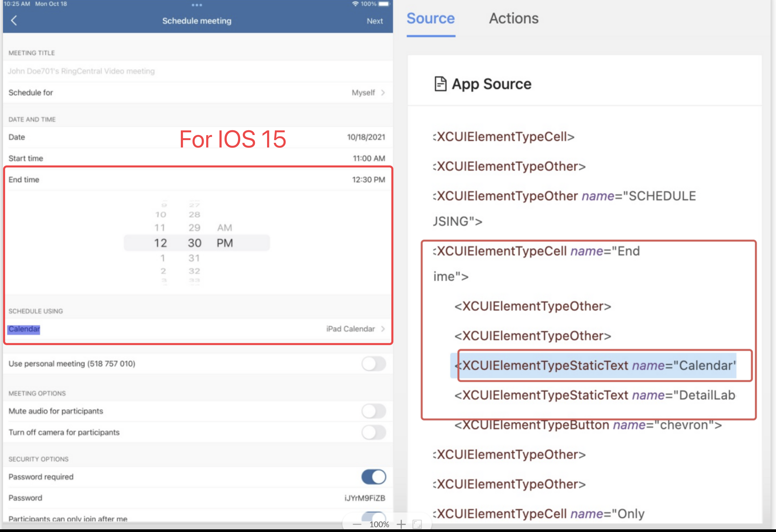Select the Source tab

[431, 19]
